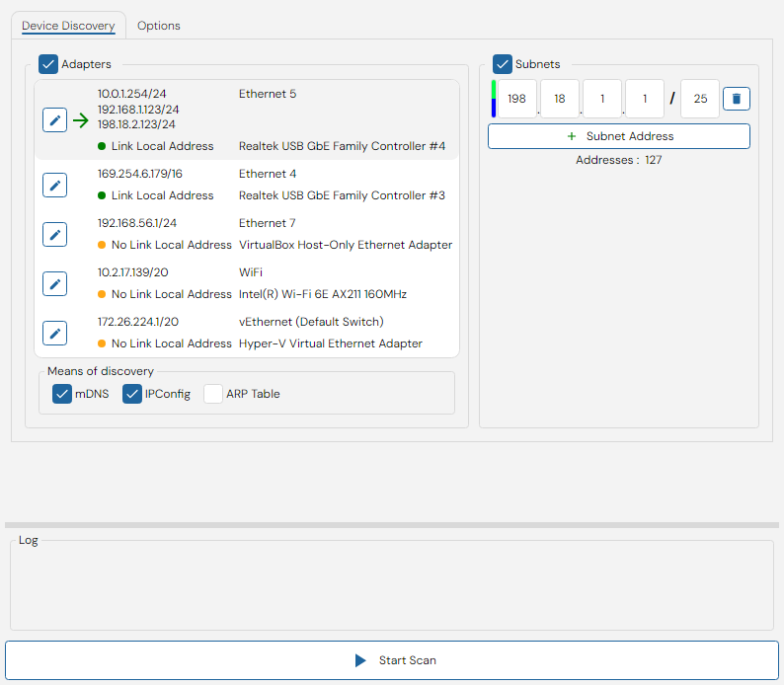
Task: Add a new Subnet Address
Action: 619,136
